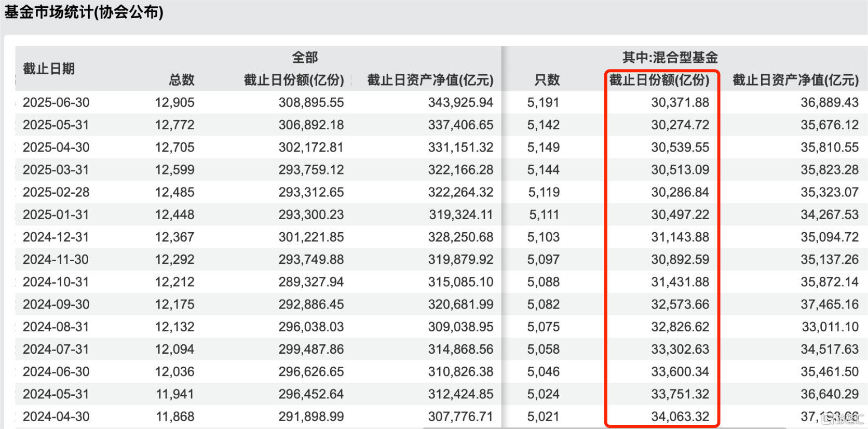Image resolution: width=868 pixels, height=429 pixels.
Task: Click total shares value 291,898.99
Action: [311, 417]
